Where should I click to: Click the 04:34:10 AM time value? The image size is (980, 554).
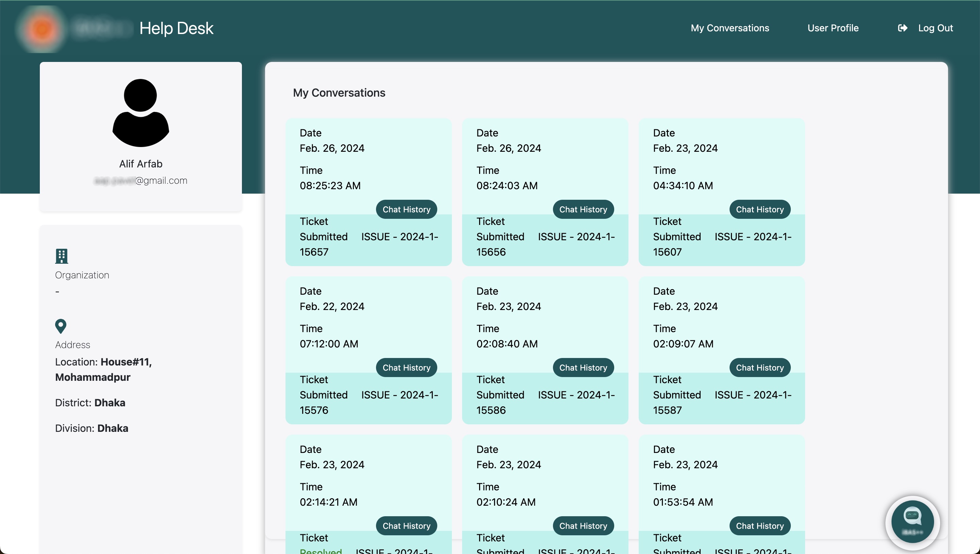coord(683,186)
